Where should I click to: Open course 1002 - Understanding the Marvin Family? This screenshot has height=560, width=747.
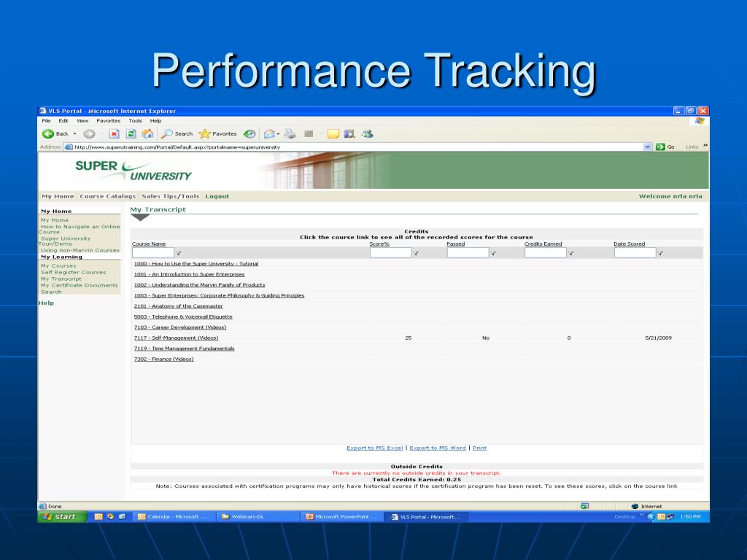[x=200, y=285]
